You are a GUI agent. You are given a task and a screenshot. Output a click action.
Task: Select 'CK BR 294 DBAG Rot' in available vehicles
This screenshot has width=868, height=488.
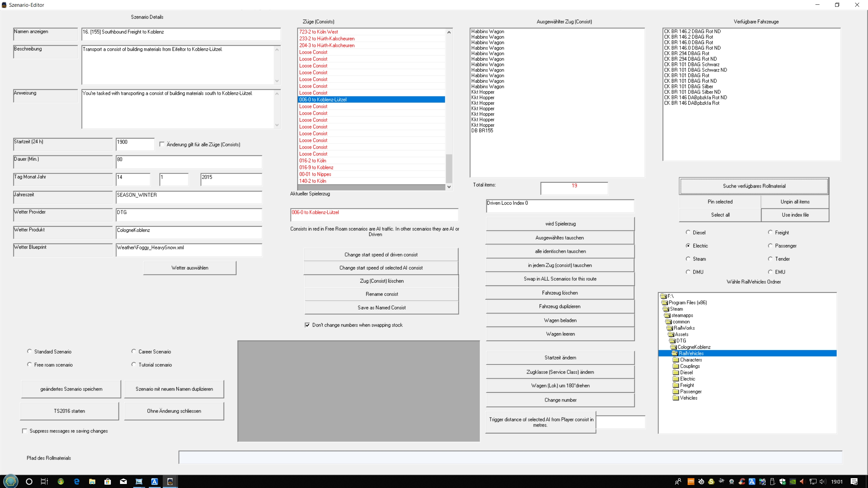click(687, 53)
